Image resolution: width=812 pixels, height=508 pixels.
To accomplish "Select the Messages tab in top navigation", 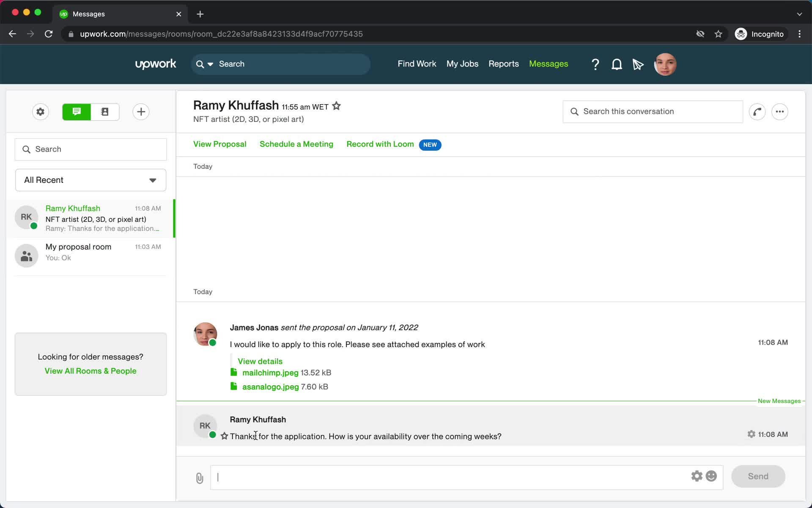I will click(x=549, y=64).
